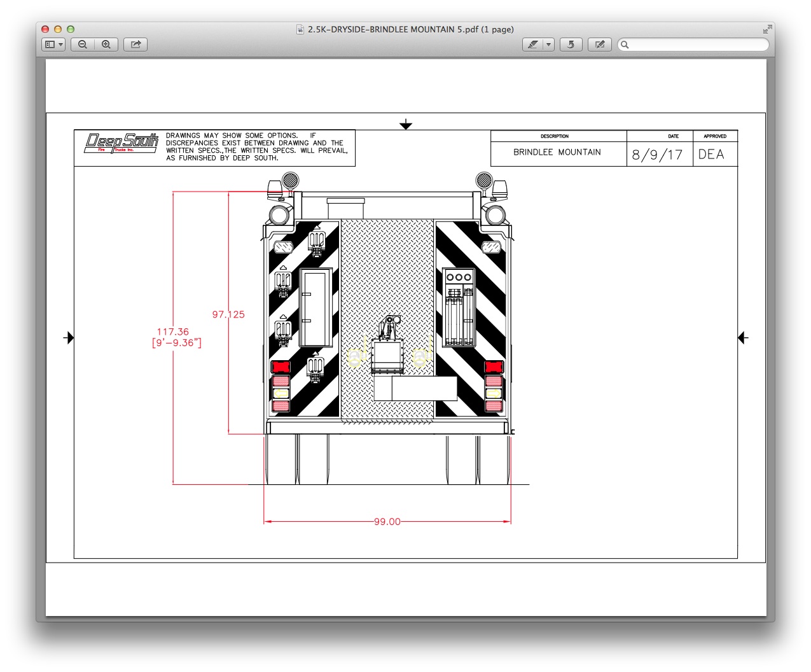Open the sidebar view menu button

point(53,45)
